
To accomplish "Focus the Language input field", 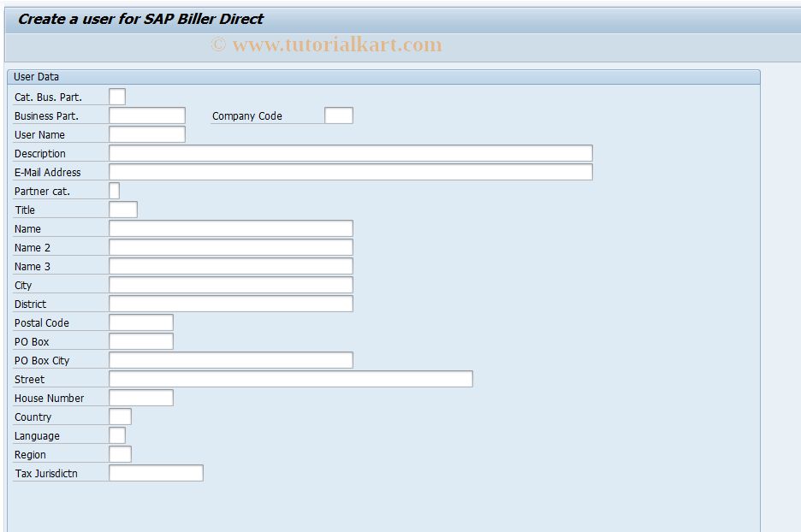I will pyautogui.click(x=117, y=435).
